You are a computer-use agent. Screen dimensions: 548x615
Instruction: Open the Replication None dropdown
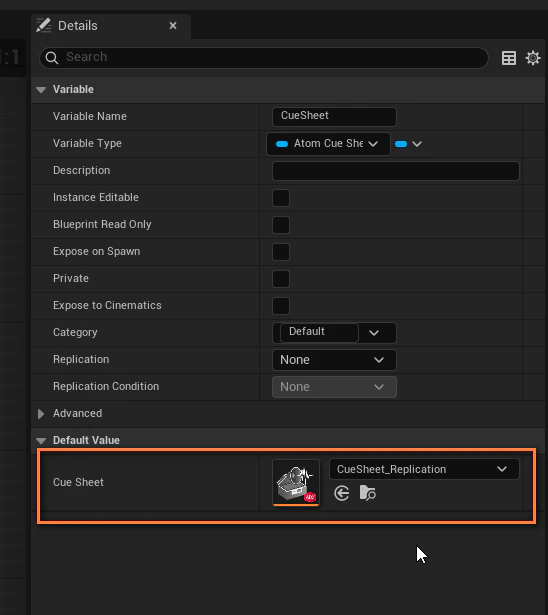click(x=334, y=360)
